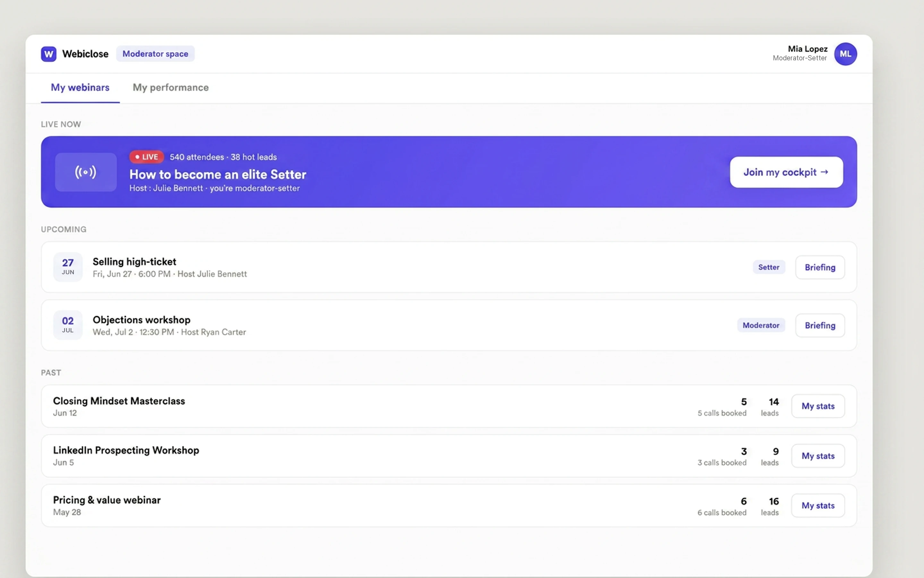Viewport: 924px width, 578px height.
Task: Select the How to become an elite Setter title
Action: pyautogui.click(x=218, y=174)
